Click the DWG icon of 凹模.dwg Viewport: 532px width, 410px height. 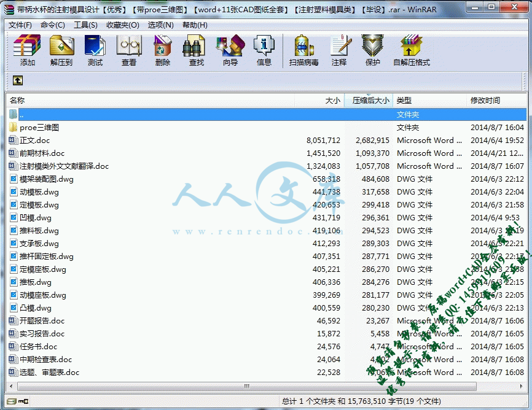tap(14, 217)
